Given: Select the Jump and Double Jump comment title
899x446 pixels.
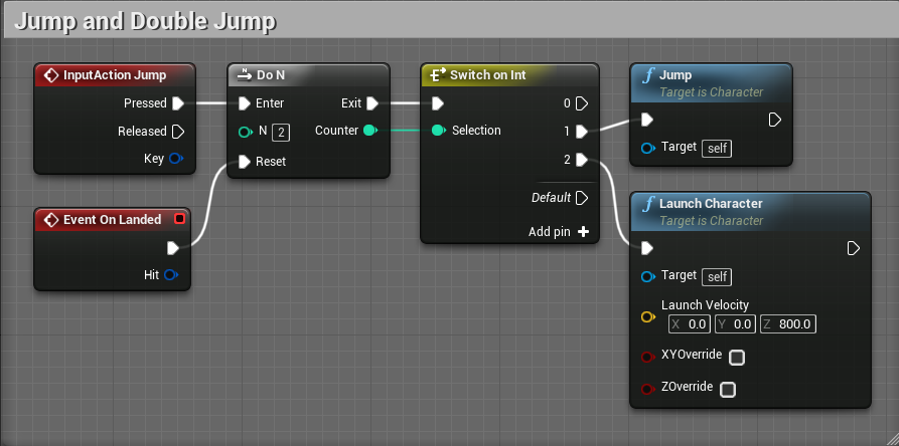Looking at the screenshot, I should pos(145,20).
